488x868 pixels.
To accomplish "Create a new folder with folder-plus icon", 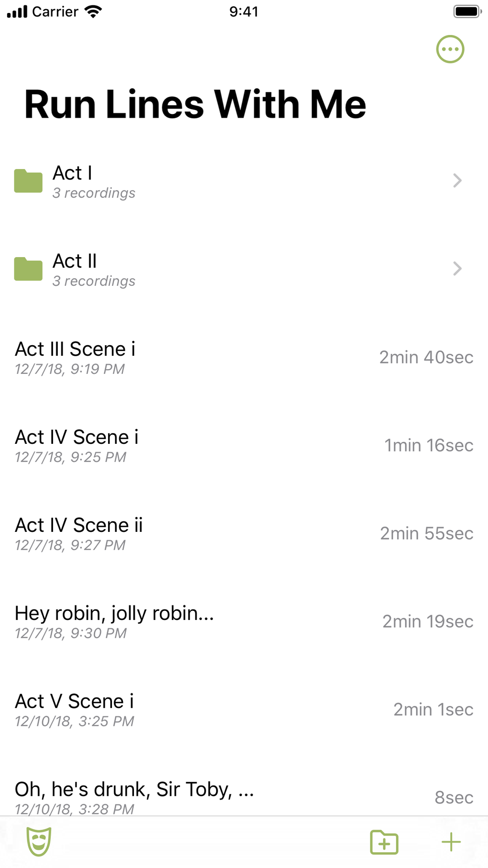I will point(384,842).
